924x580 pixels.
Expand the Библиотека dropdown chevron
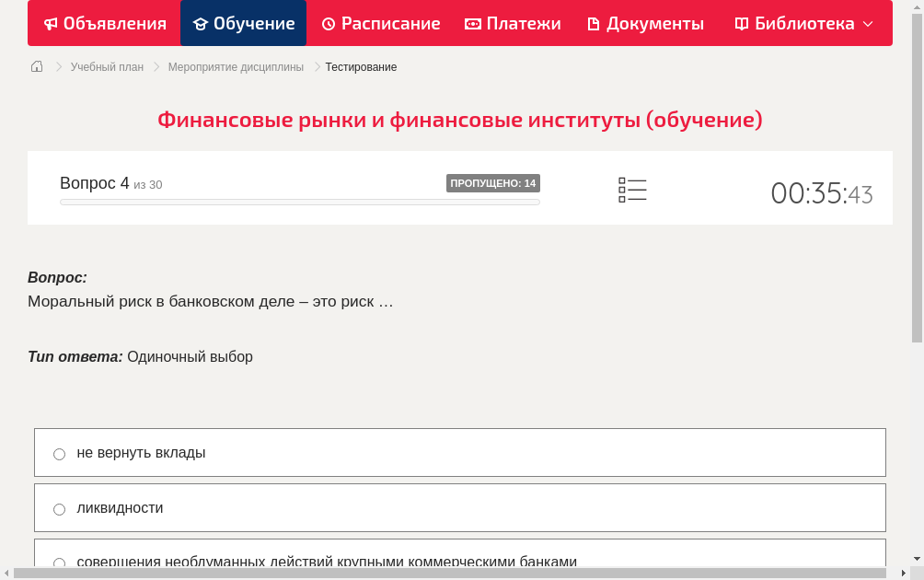pyautogui.click(x=868, y=24)
